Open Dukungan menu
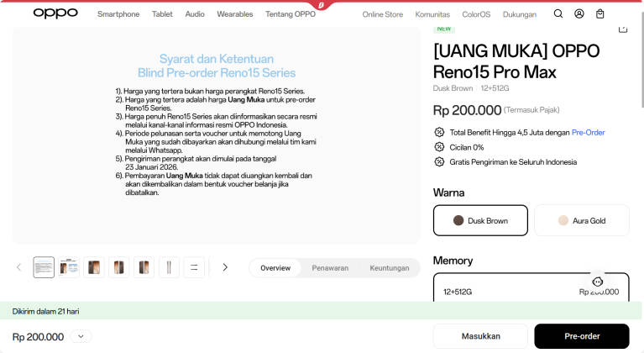 pos(520,14)
